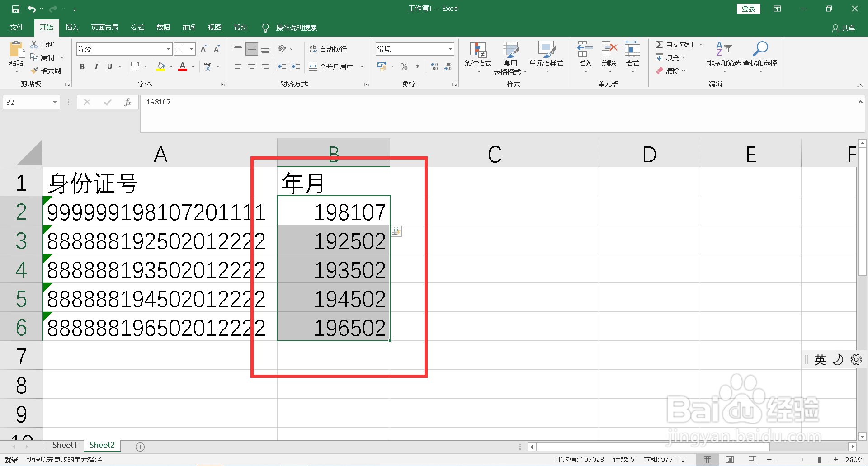The height and width of the screenshot is (466, 868).
Task: Toggle Bold formatting
Action: pyautogui.click(x=82, y=66)
